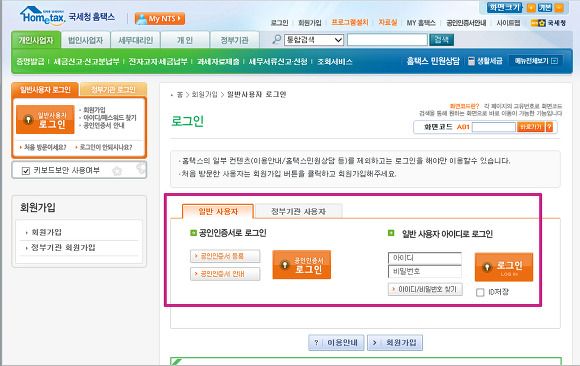The height and width of the screenshot is (366, 580).
Task: Expand 메뉴전체보기 menu
Action: tap(536, 61)
